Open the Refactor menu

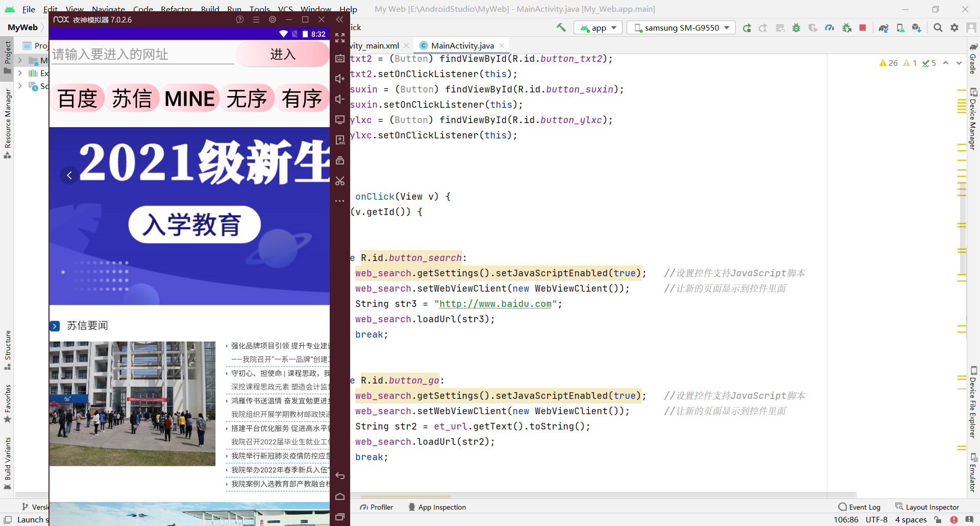[177, 9]
